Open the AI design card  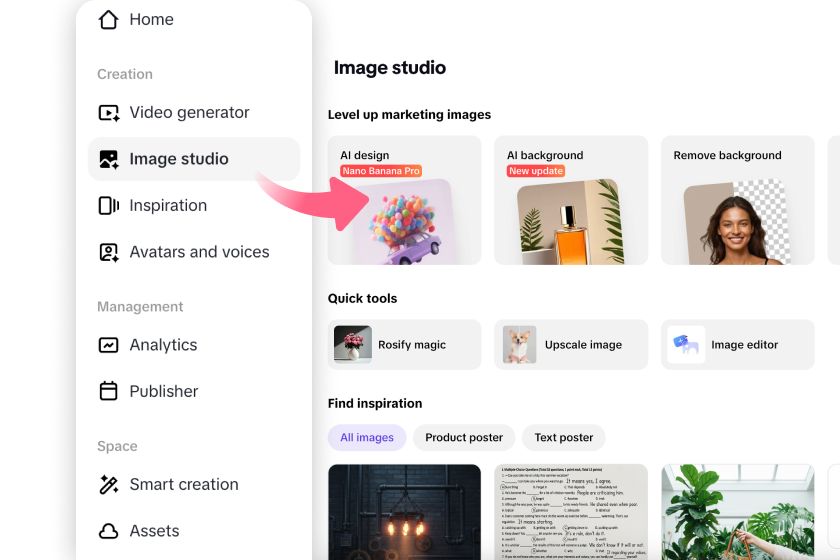(404, 200)
